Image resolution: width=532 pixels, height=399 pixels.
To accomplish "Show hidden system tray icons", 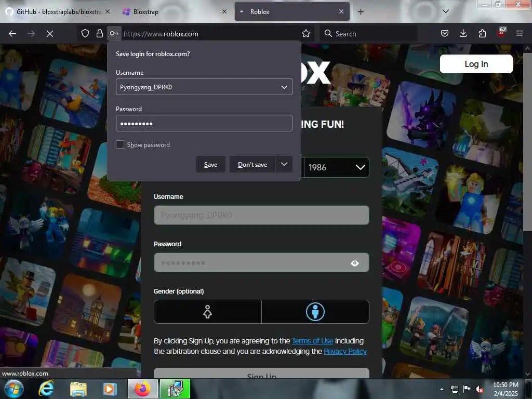I will point(442,389).
